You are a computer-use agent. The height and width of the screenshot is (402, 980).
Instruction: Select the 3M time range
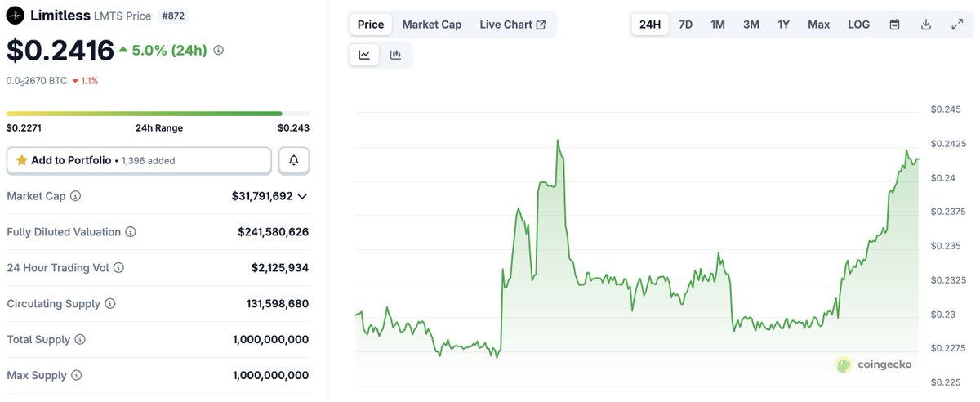[x=751, y=25]
